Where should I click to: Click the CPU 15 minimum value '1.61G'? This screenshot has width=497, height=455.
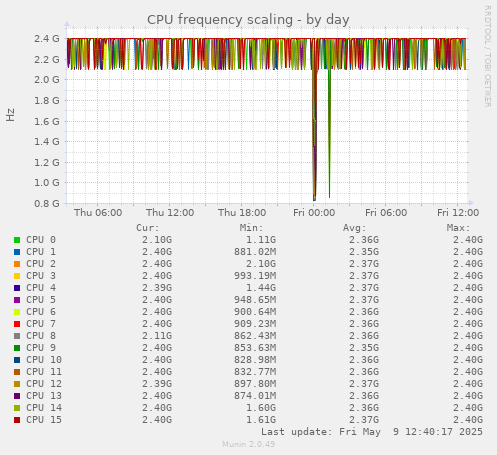261,420
